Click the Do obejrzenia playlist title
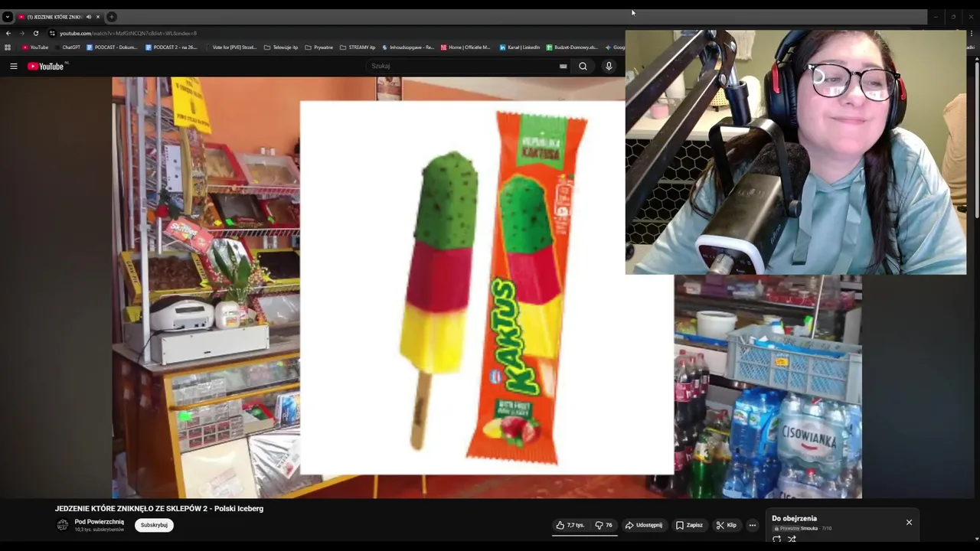The image size is (980, 551). tap(794, 518)
